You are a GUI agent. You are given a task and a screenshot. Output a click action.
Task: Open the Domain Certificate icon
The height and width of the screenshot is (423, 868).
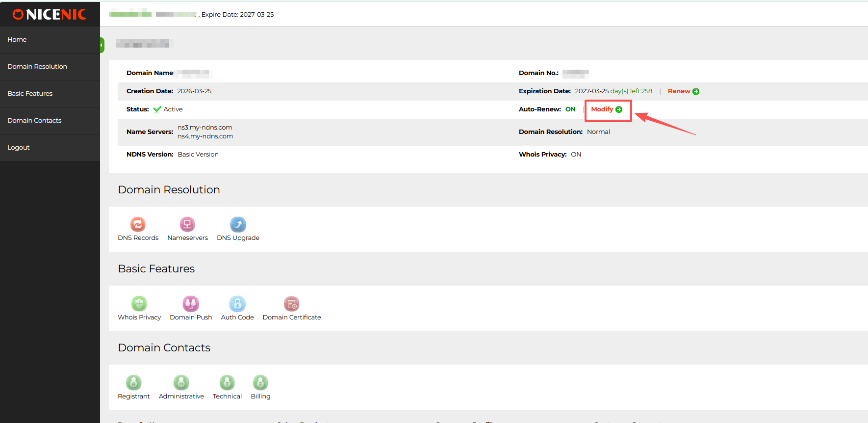click(x=292, y=304)
